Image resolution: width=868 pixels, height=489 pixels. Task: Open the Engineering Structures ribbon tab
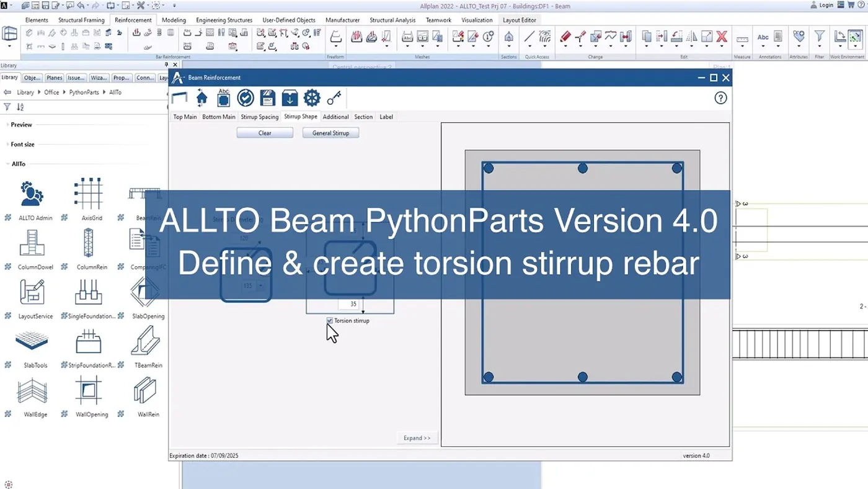[x=224, y=20]
